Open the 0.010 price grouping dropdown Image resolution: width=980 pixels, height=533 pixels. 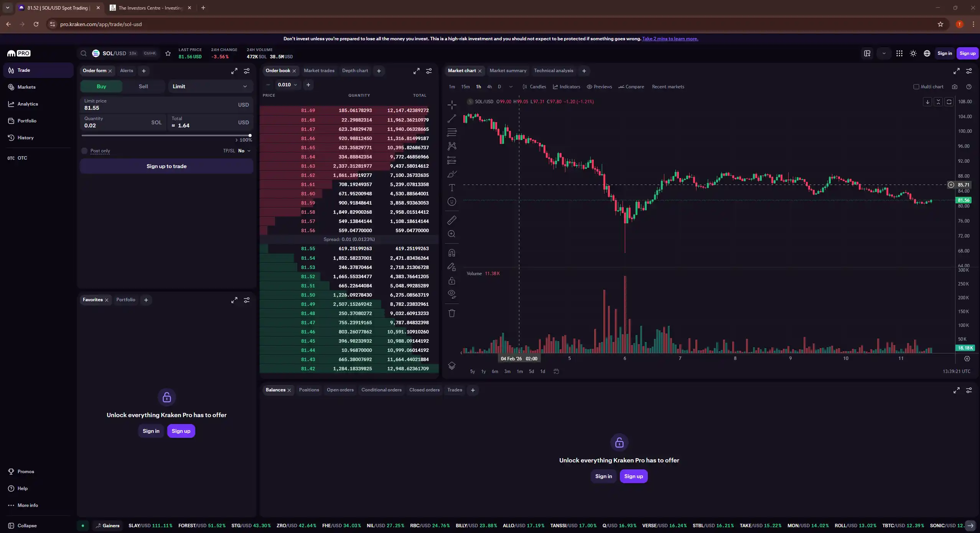(287, 85)
